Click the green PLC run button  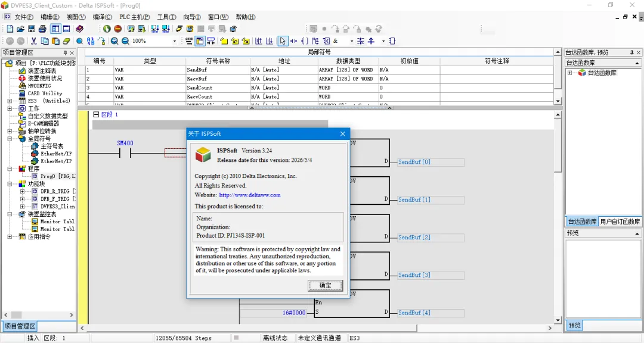coord(107,29)
